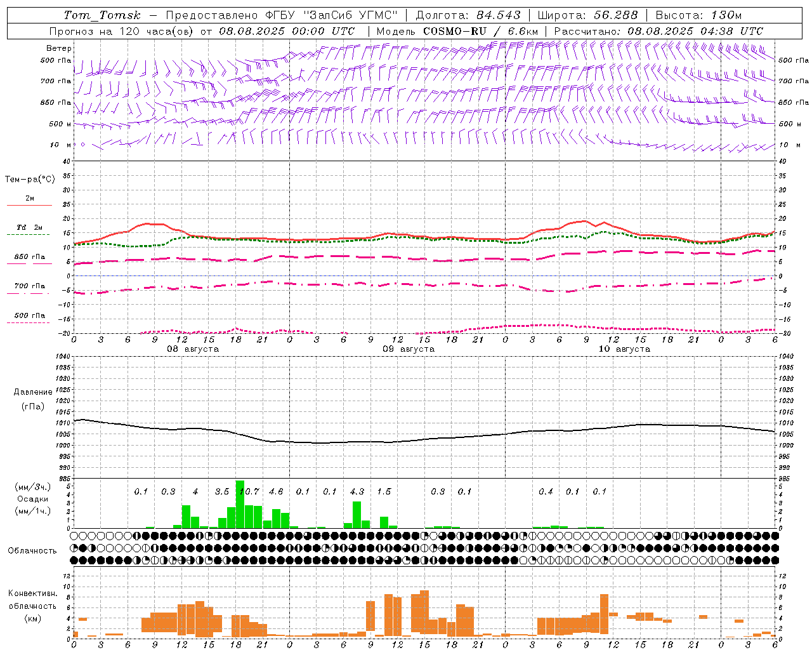Click the 'Давление' pressure panel label
The image size is (812, 650).
(x=32, y=392)
